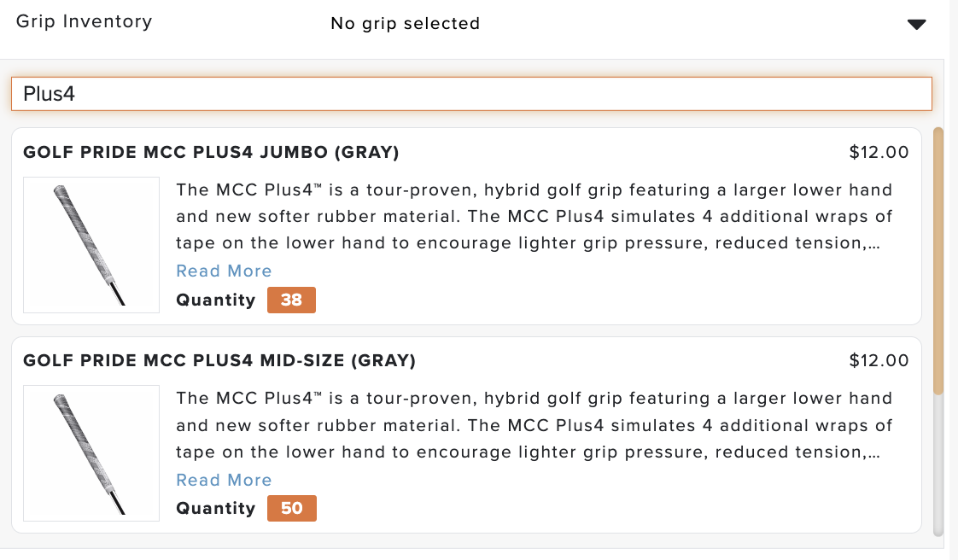The image size is (958, 560).
Task: Focus the Plus4 search field
Action: (x=471, y=94)
